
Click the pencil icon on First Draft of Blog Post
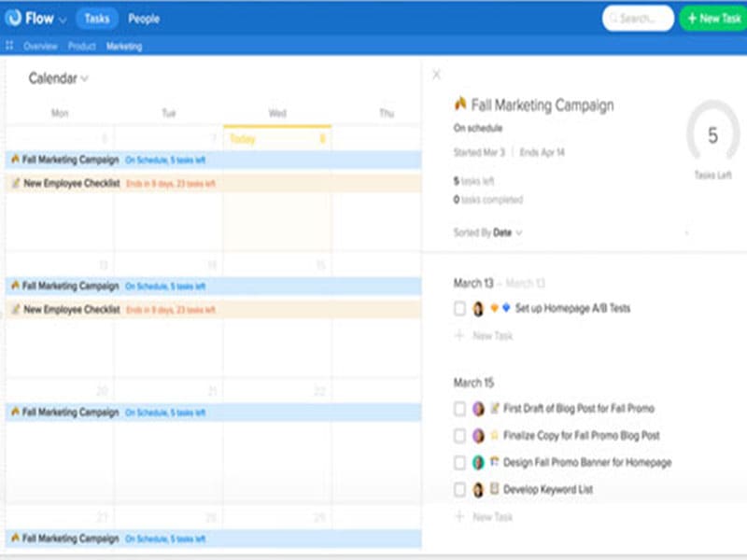(x=497, y=408)
